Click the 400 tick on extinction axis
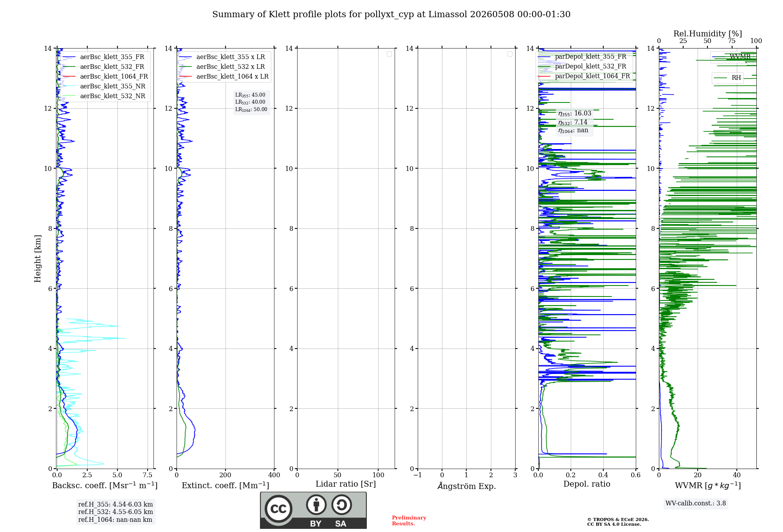This screenshot has width=783, height=532. point(274,475)
